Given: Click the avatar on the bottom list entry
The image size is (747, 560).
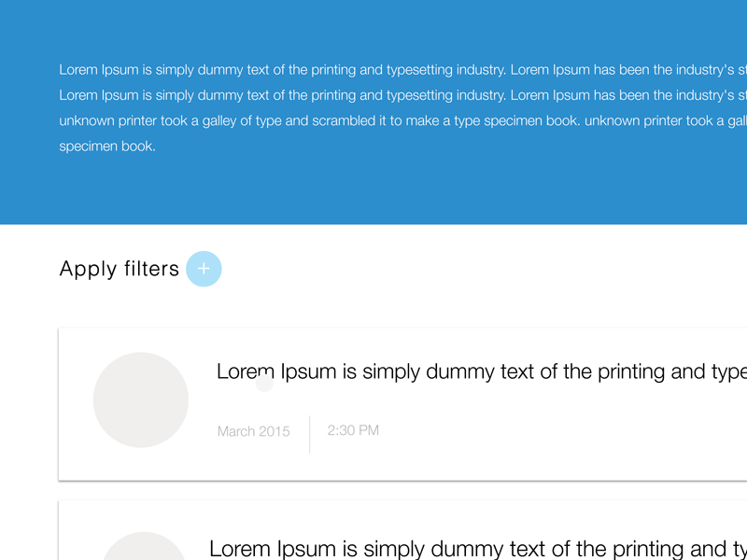Looking at the screenshot, I should pyautogui.click(x=141, y=551).
